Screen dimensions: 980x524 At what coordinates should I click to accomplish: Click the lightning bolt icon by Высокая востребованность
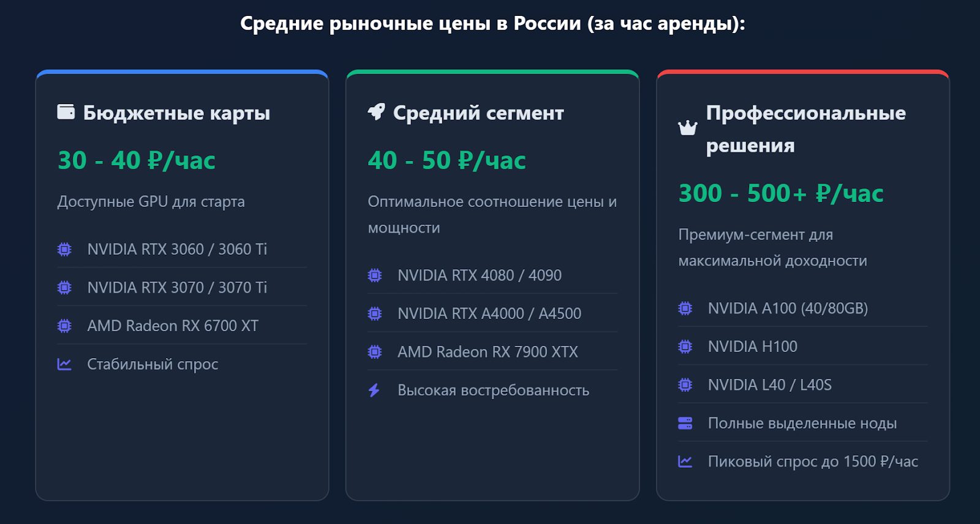pyautogui.click(x=374, y=391)
